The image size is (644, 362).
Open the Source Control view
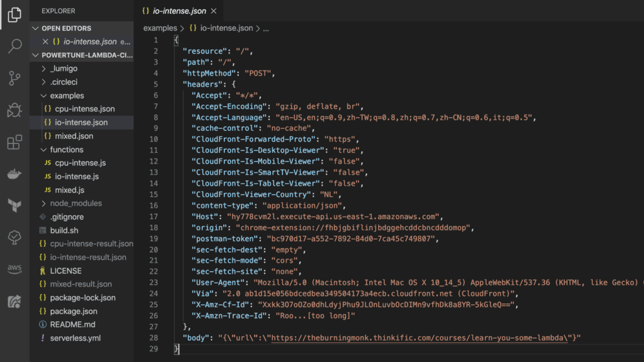click(x=14, y=78)
